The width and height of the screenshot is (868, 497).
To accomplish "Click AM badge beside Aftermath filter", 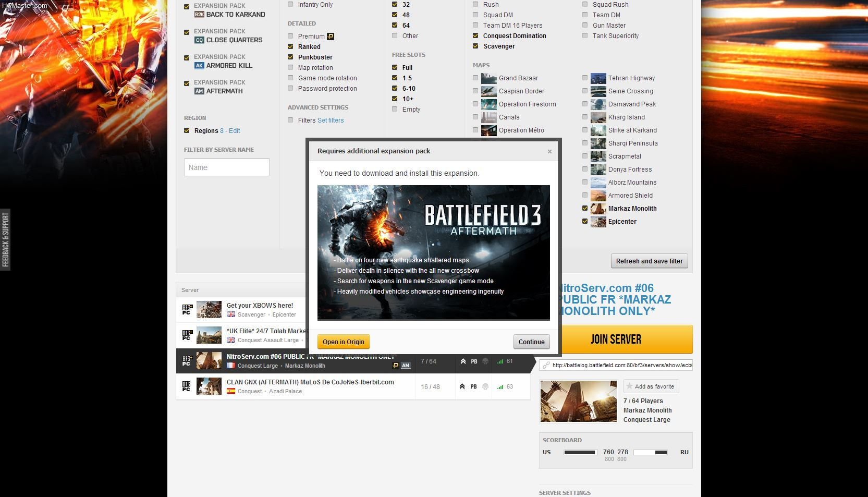I will tap(199, 91).
